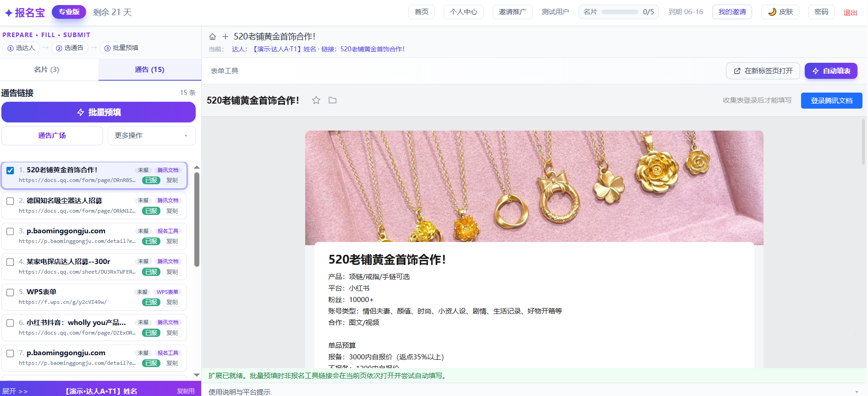
Task: Click the 报名工具 tag on item 3
Action: [x=168, y=231]
